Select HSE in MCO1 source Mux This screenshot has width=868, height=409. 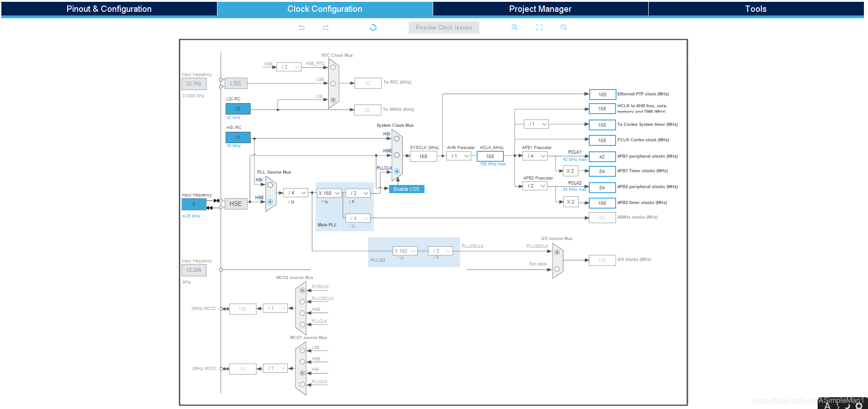302,362
